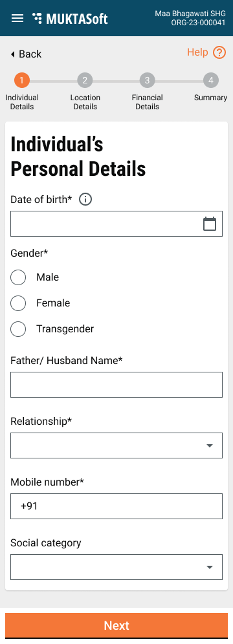Open the Social category dropdown

116,567
